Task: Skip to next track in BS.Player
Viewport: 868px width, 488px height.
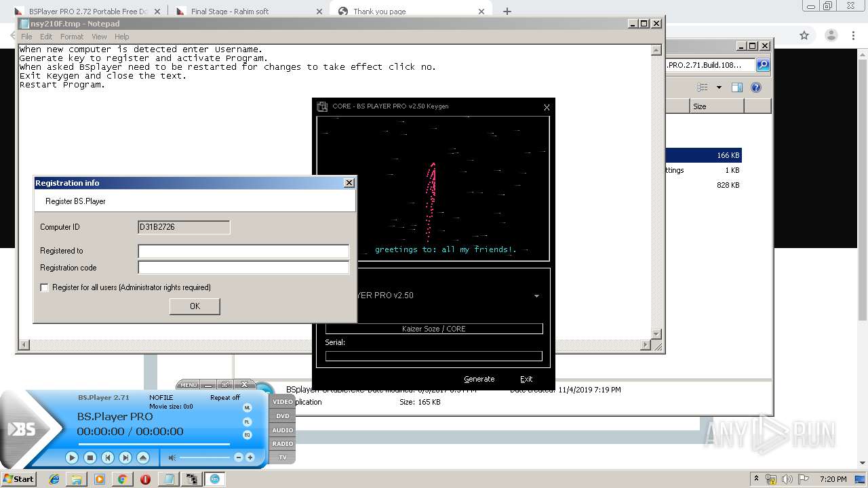Action: (x=125, y=457)
